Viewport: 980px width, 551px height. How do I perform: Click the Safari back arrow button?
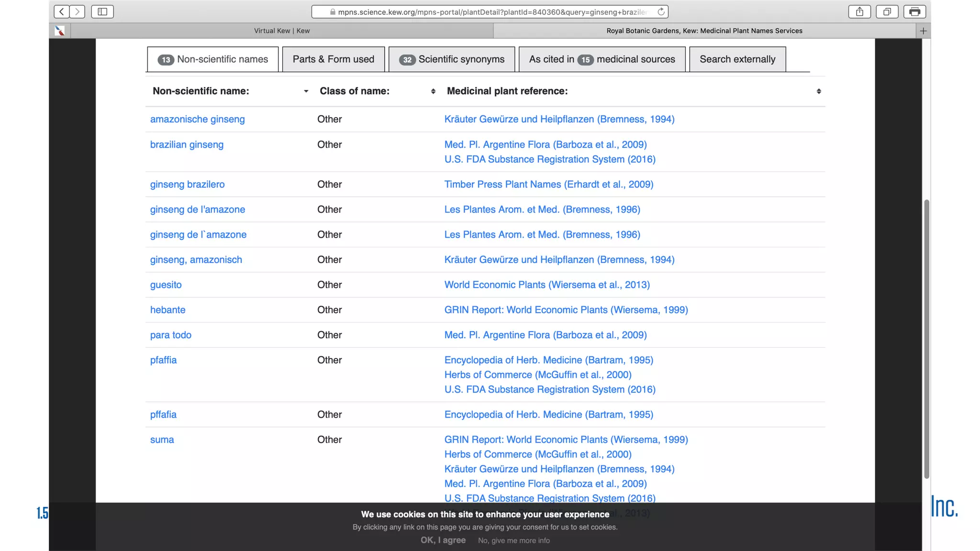tap(61, 11)
